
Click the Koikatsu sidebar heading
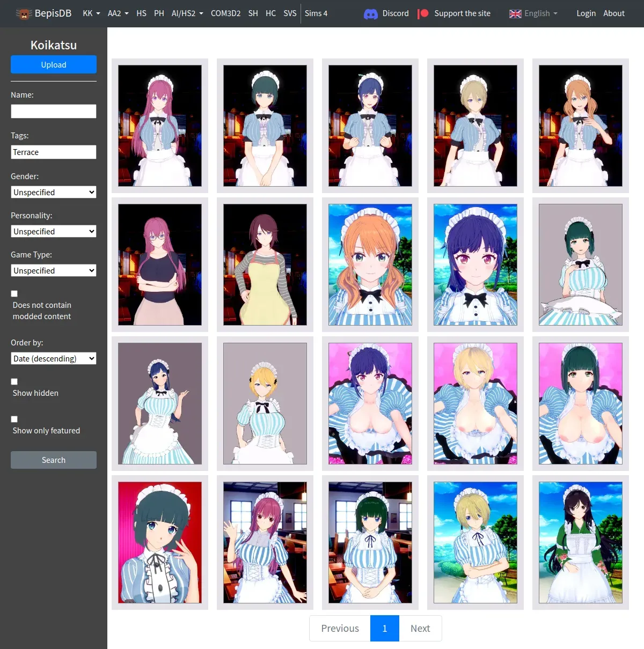pyautogui.click(x=54, y=45)
